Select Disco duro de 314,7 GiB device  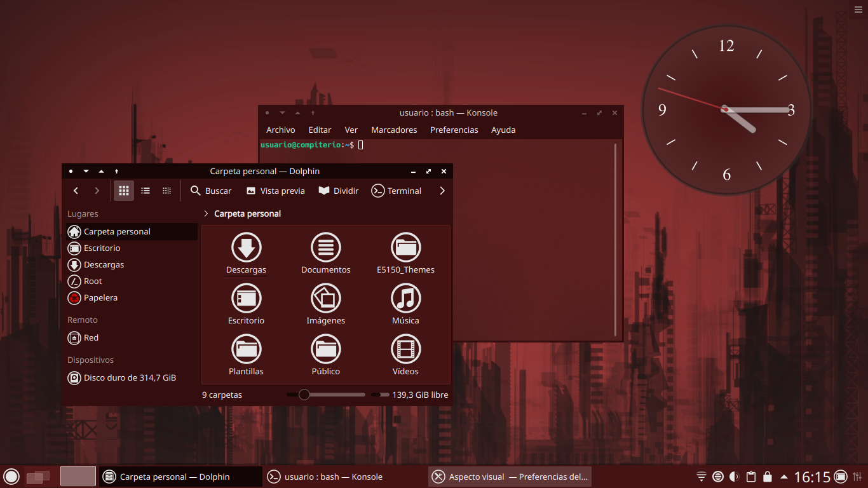[x=132, y=377]
